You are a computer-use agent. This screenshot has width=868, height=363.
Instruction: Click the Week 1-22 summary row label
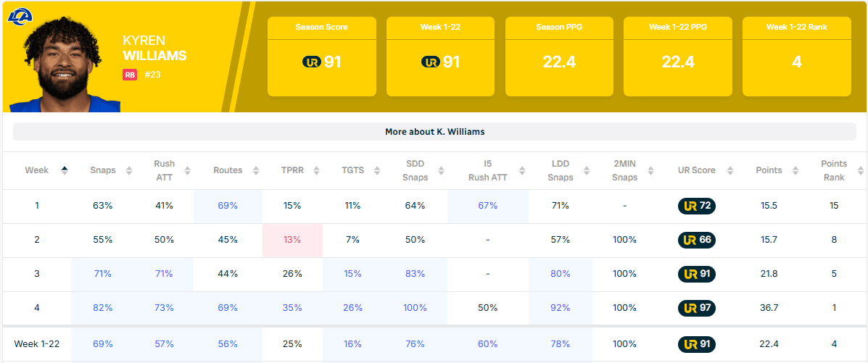(36, 344)
